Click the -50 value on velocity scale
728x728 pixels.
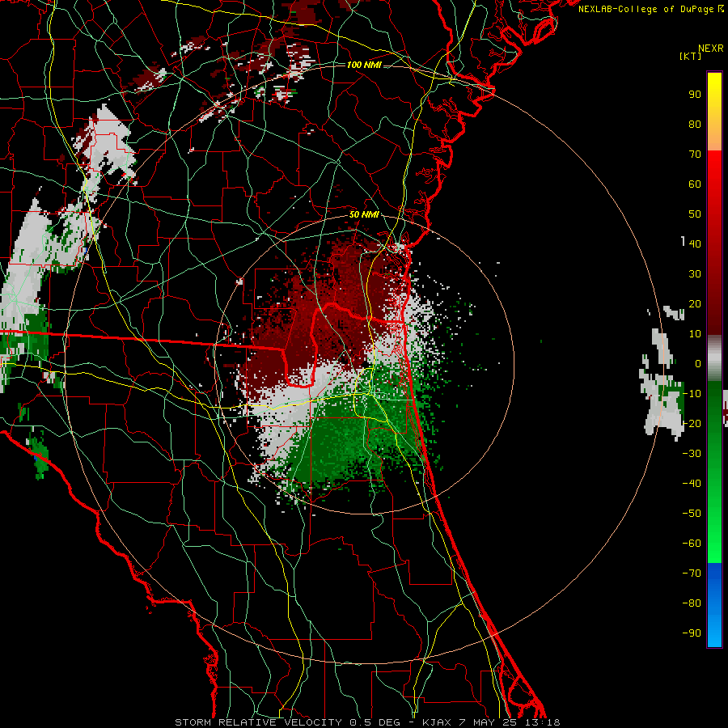point(692,514)
